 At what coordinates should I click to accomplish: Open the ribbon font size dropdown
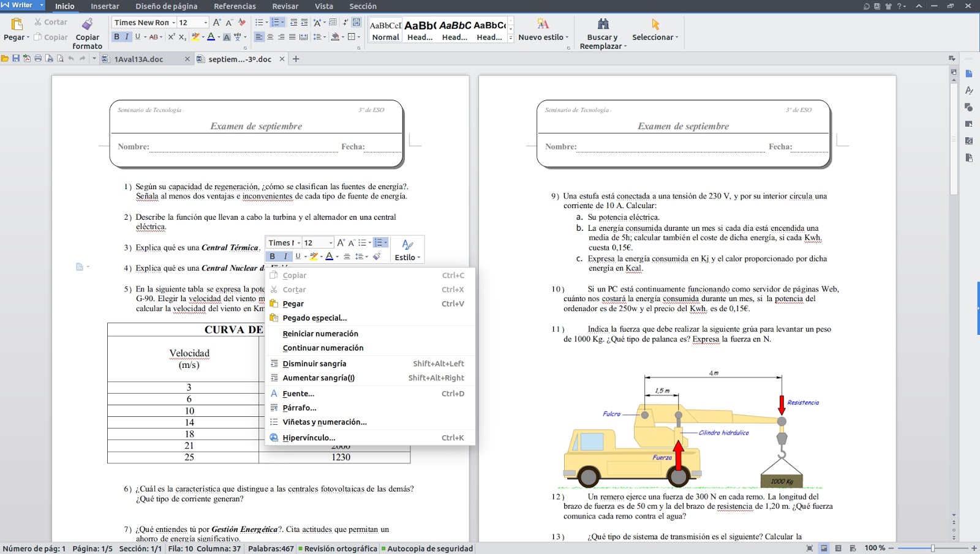[205, 23]
